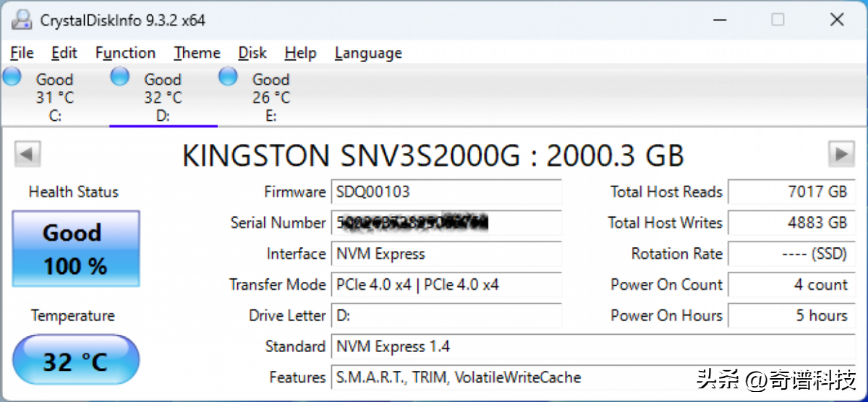Click the Total Host Reads label
Image resolution: width=868 pixels, height=402 pixels.
666,192
